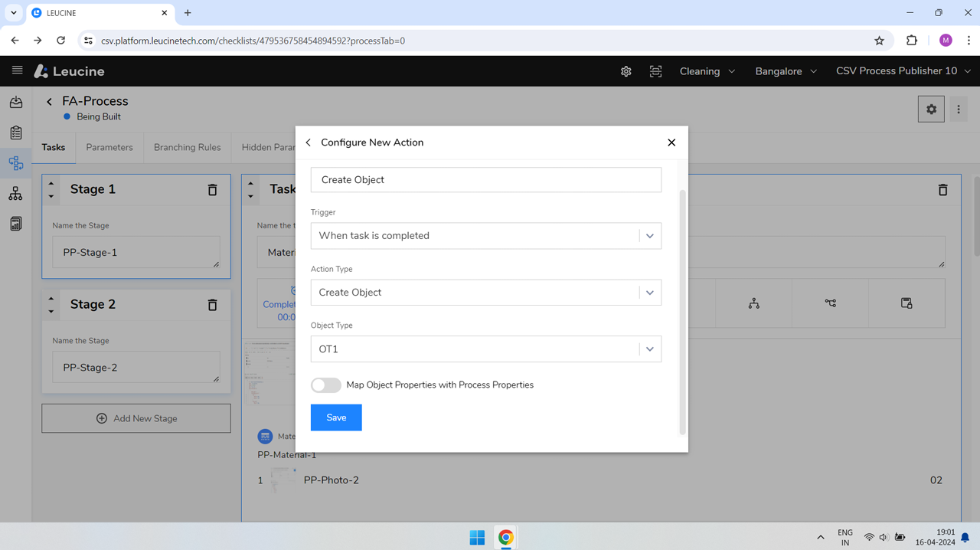Open browser extensions puzzle icon
This screenshot has height=550, width=980.
click(911, 41)
